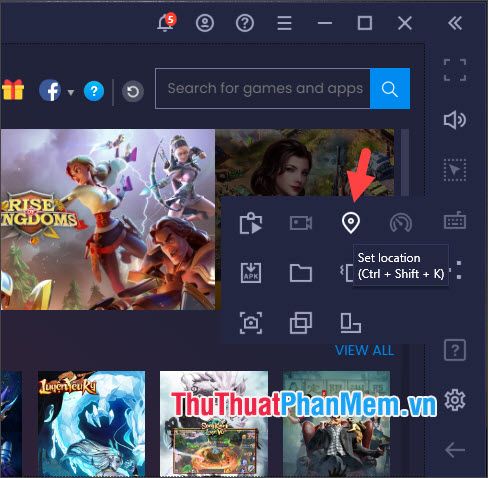Adjust volume using the speaker icon
The width and height of the screenshot is (488, 478).
click(455, 120)
